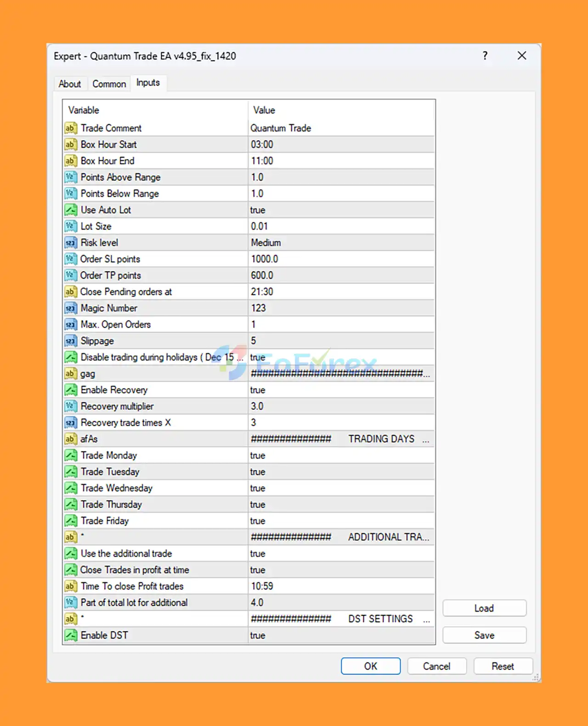Close the Expert dialog window
This screenshot has height=726, width=588.
coord(522,56)
